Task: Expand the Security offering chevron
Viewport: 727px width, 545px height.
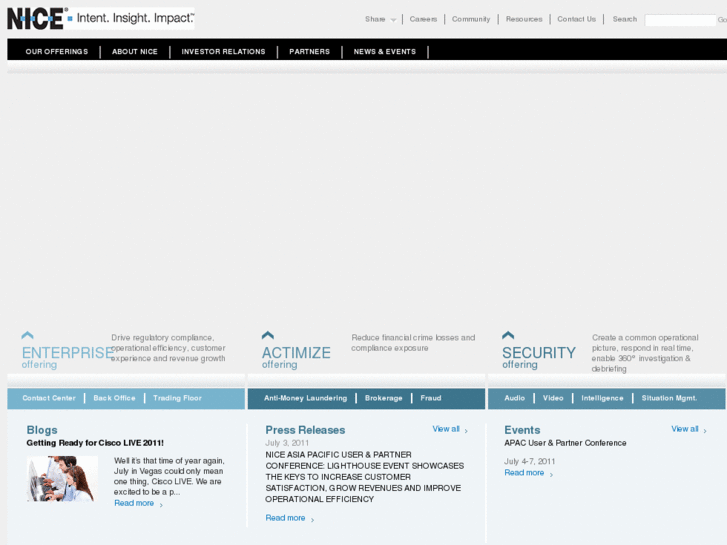Action: (508, 335)
